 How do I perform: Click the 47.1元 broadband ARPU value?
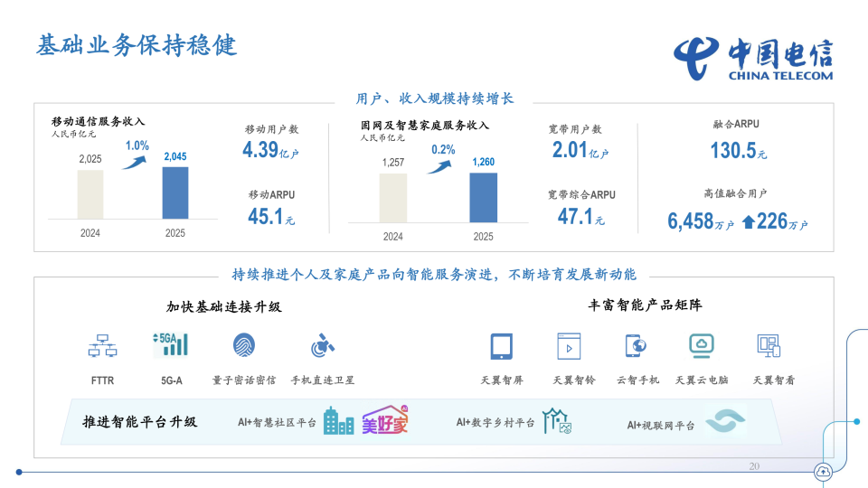(x=580, y=216)
